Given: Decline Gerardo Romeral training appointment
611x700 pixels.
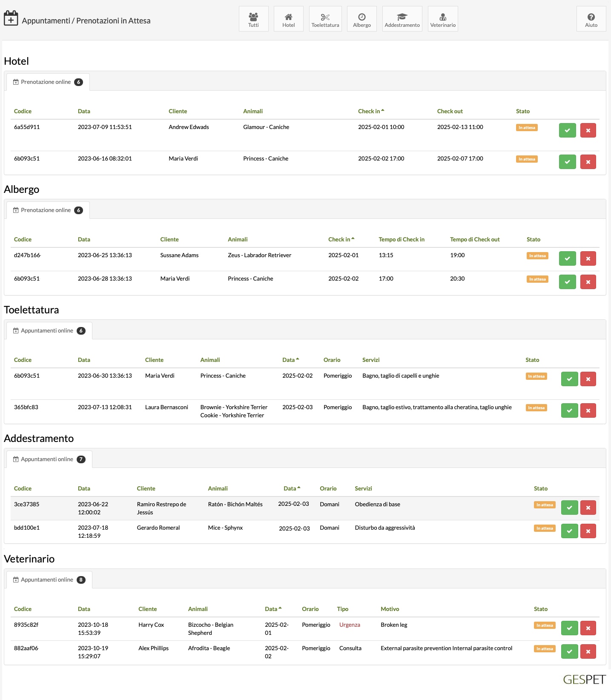Looking at the screenshot, I should click(x=588, y=531).
